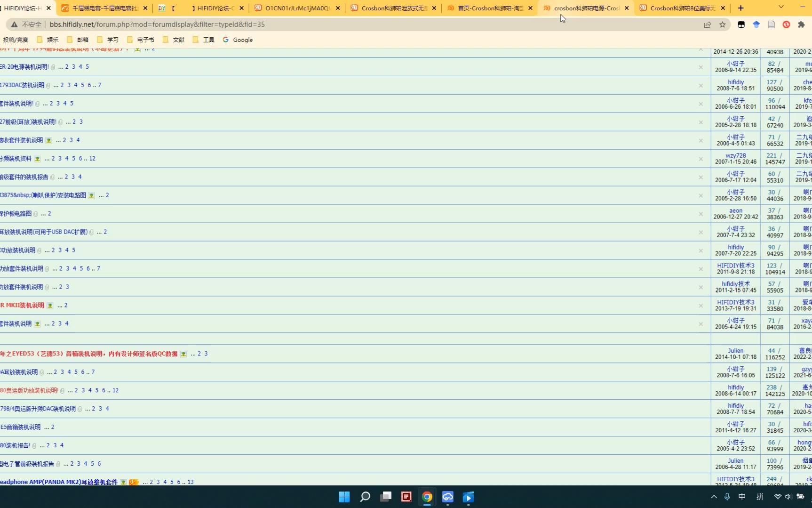Click the red circular extension icon
The image size is (812, 508).
[786, 24]
